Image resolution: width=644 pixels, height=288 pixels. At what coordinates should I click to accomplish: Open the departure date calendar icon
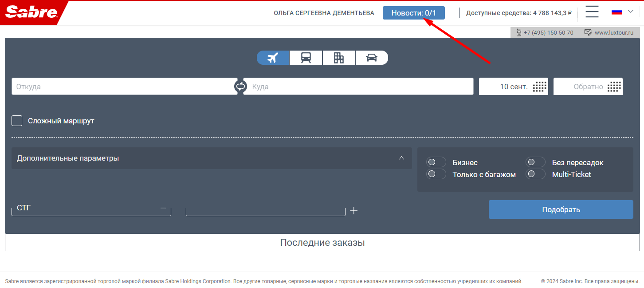tap(539, 87)
